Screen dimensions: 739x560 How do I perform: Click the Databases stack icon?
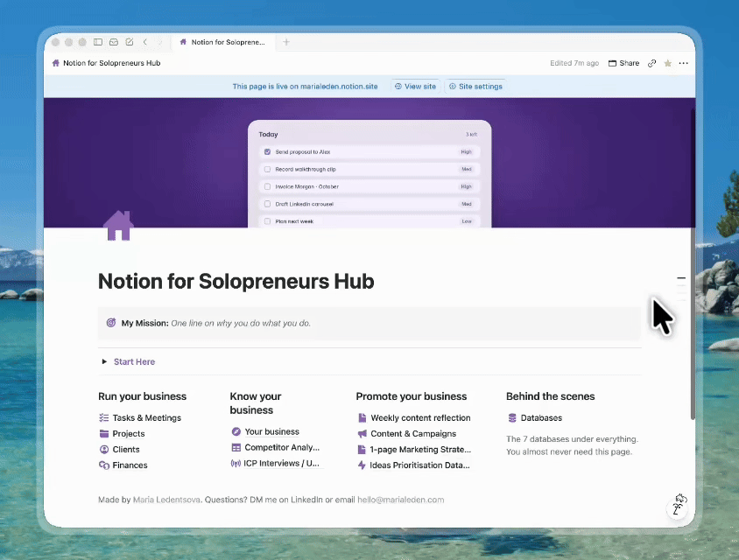[512, 417]
